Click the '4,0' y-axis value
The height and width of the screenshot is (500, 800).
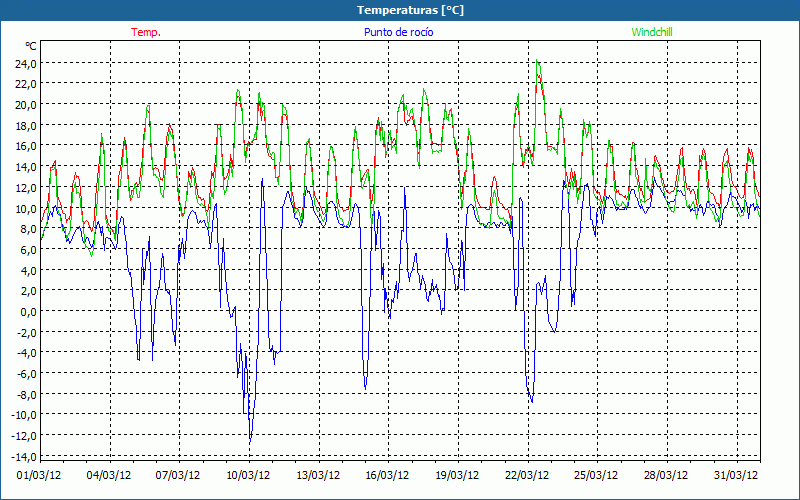[x=29, y=270]
